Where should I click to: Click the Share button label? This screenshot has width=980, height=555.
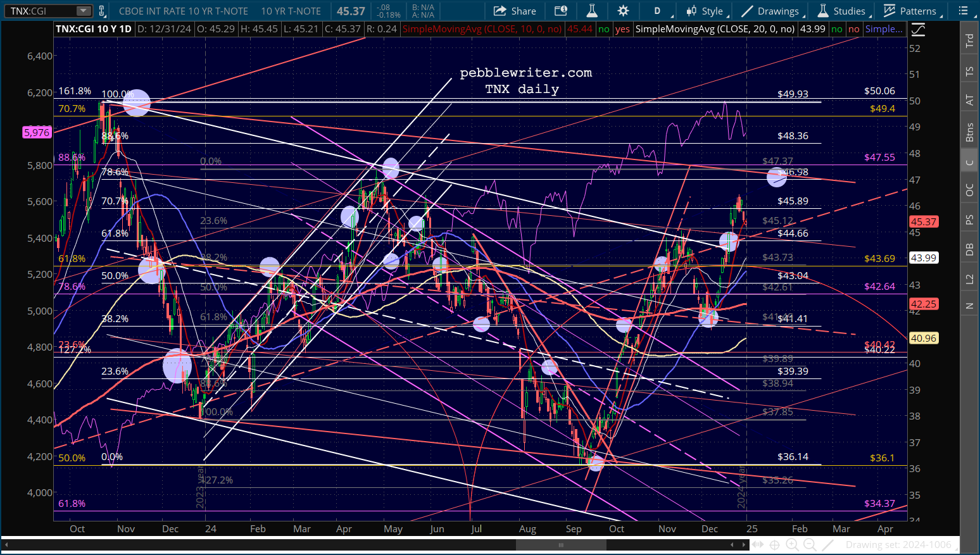pyautogui.click(x=524, y=11)
